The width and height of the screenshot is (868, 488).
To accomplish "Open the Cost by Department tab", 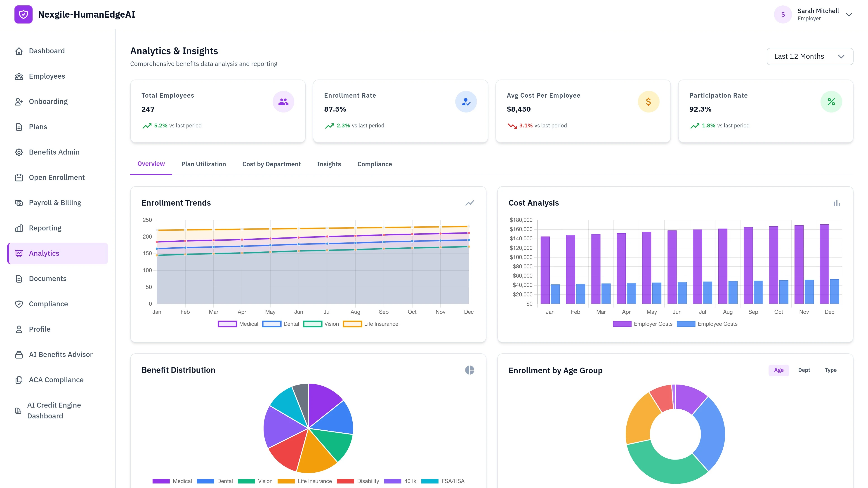I will pyautogui.click(x=271, y=164).
